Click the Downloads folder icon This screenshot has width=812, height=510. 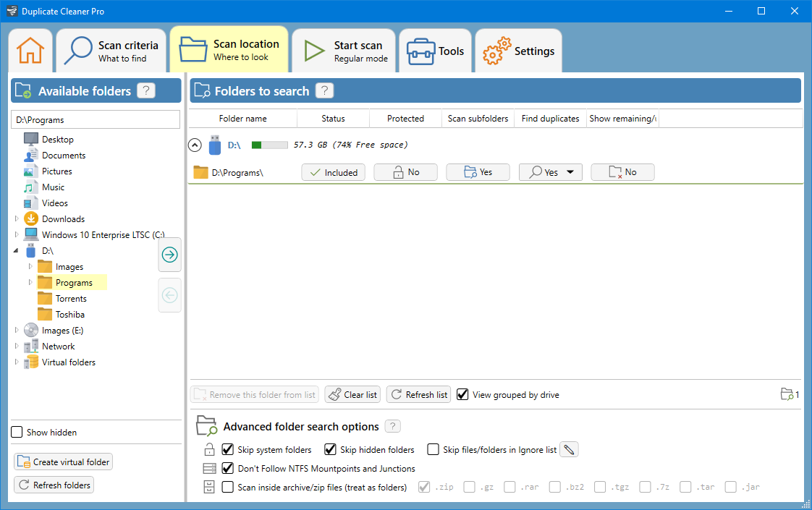[31, 218]
